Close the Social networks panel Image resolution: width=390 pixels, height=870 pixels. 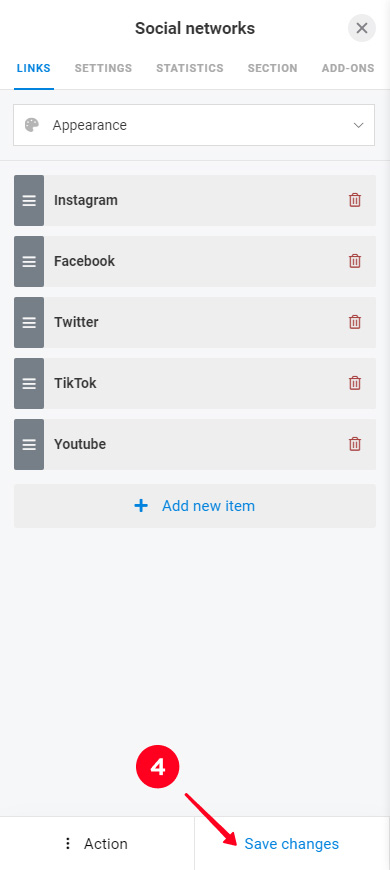pos(362,28)
